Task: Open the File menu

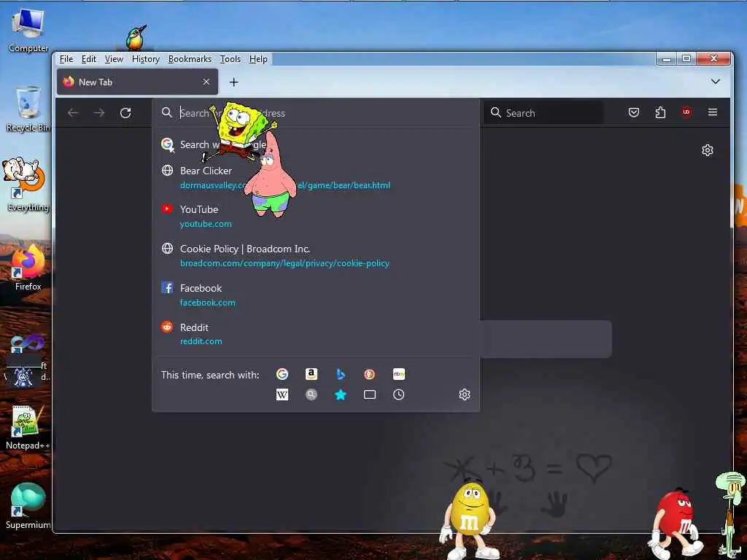Action: [x=66, y=59]
